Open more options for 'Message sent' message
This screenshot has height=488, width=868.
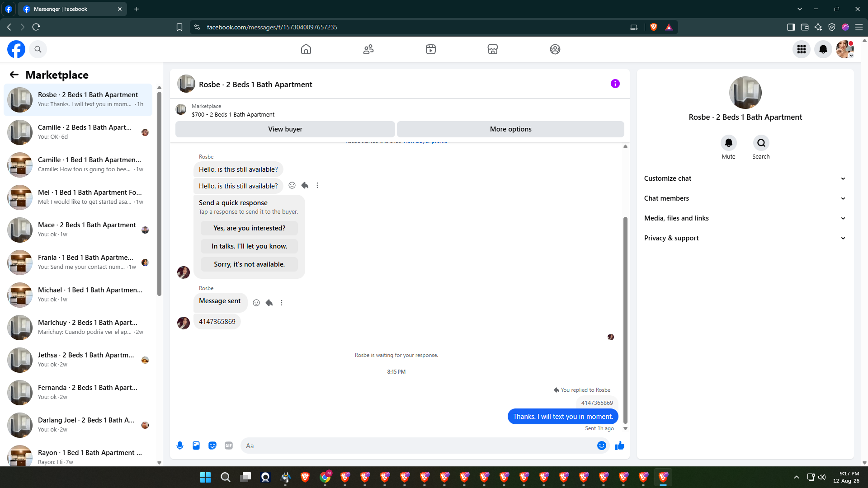(282, 303)
